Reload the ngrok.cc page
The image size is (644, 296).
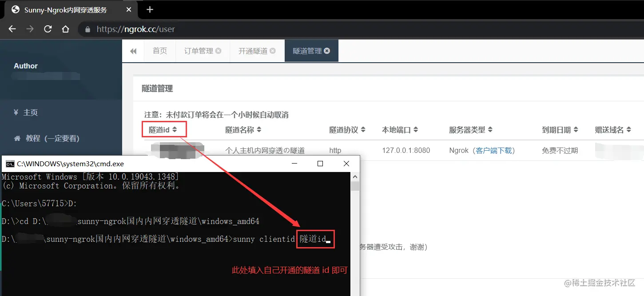coord(48,29)
